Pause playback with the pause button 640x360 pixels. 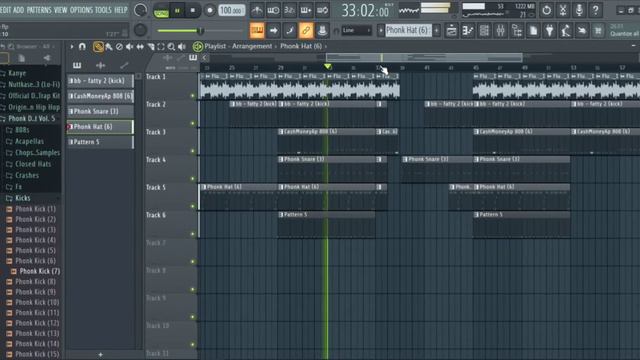point(177,11)
